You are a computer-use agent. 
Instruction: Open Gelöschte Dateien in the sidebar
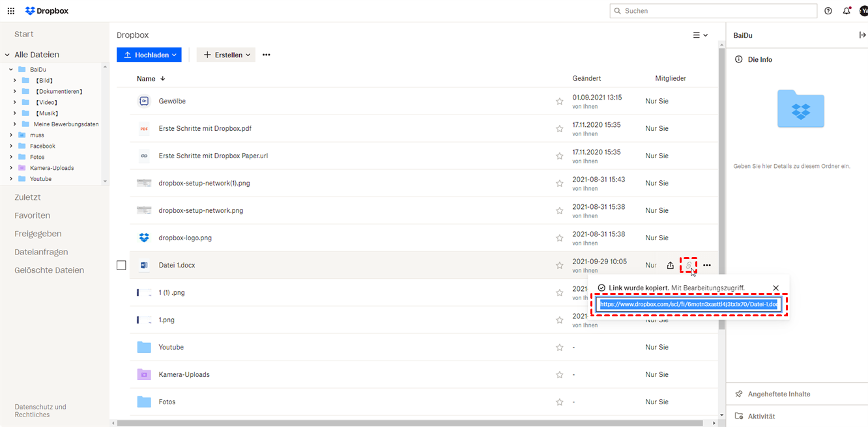pos(50,270)
